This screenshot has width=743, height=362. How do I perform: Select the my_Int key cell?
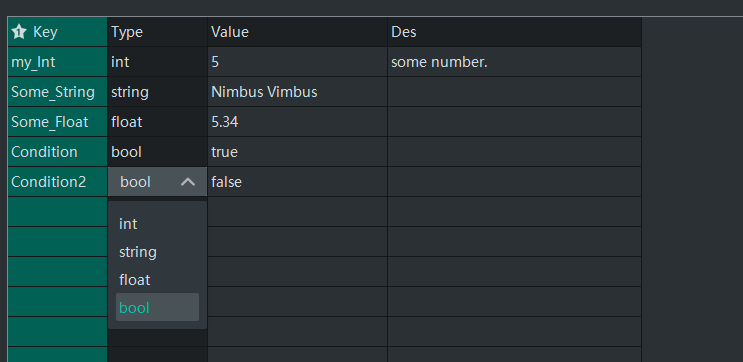[57, 62]
